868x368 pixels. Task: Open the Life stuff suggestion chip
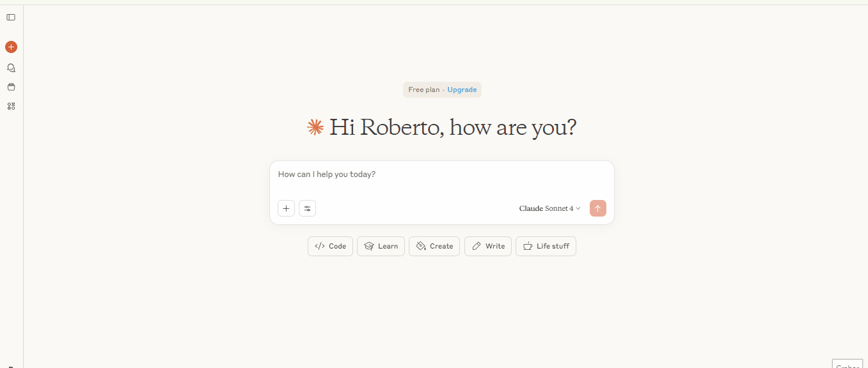pos(546,247)
